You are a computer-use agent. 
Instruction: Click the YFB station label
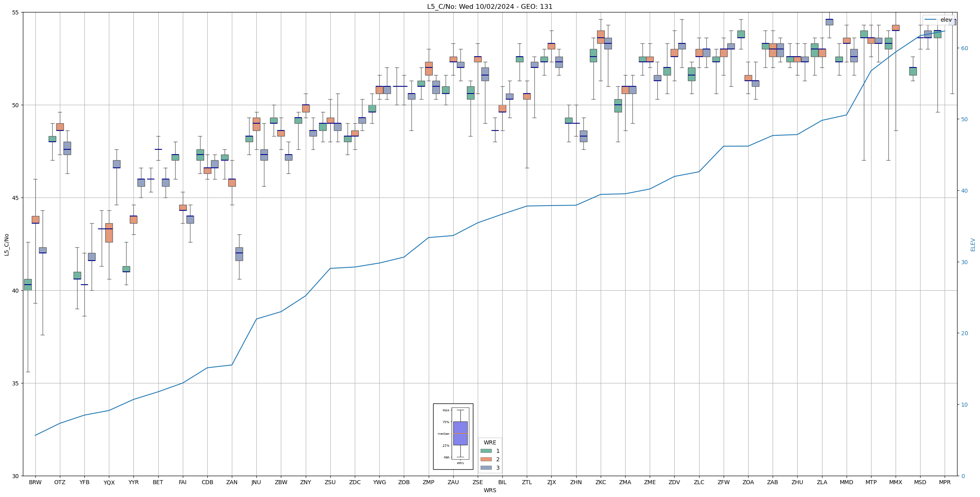84,482
